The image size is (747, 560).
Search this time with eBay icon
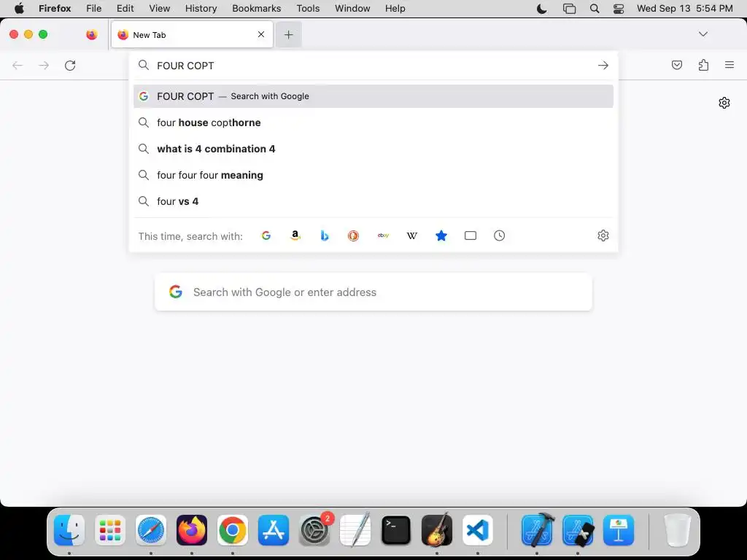[x=383, y=236]
